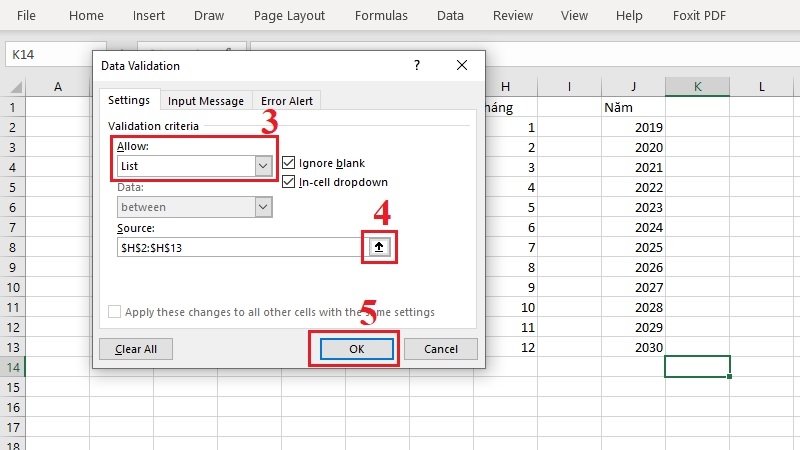The image size is (800, 450).
Task: Open the Foxit PDF ribbon tab
Action: (x=699, y=16)
